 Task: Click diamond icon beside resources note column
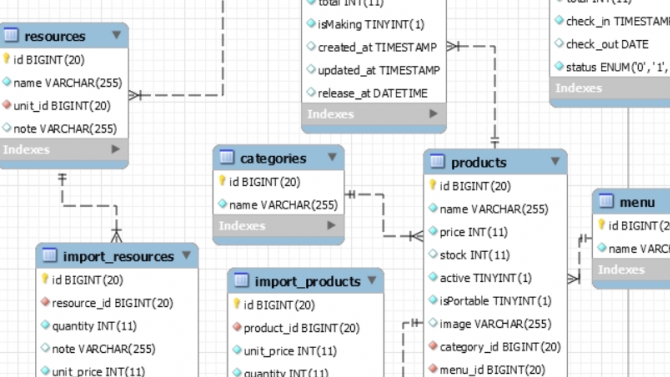[x=6, y=127]
